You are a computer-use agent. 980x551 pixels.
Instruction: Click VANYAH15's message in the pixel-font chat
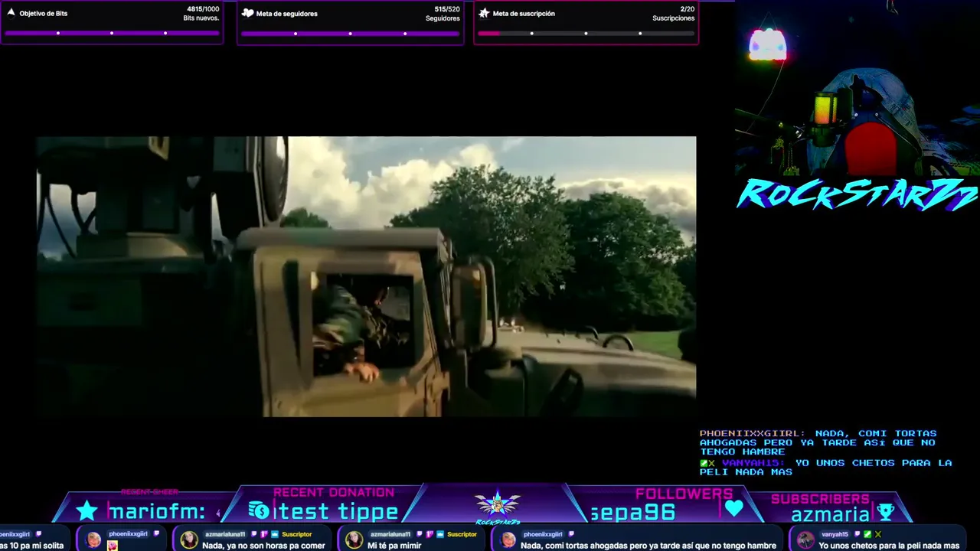tap(825, 467)
